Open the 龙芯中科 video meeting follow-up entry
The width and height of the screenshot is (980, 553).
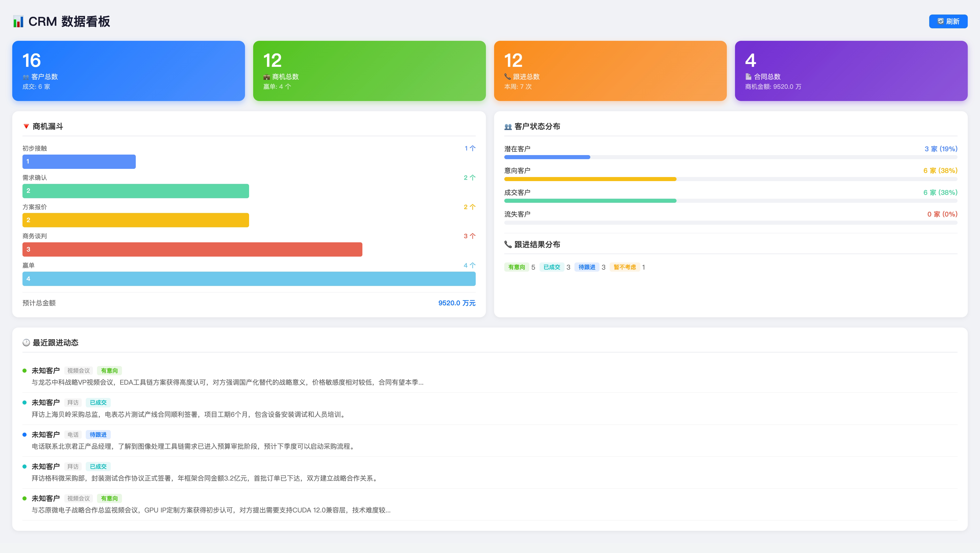[x=227, y=382]
